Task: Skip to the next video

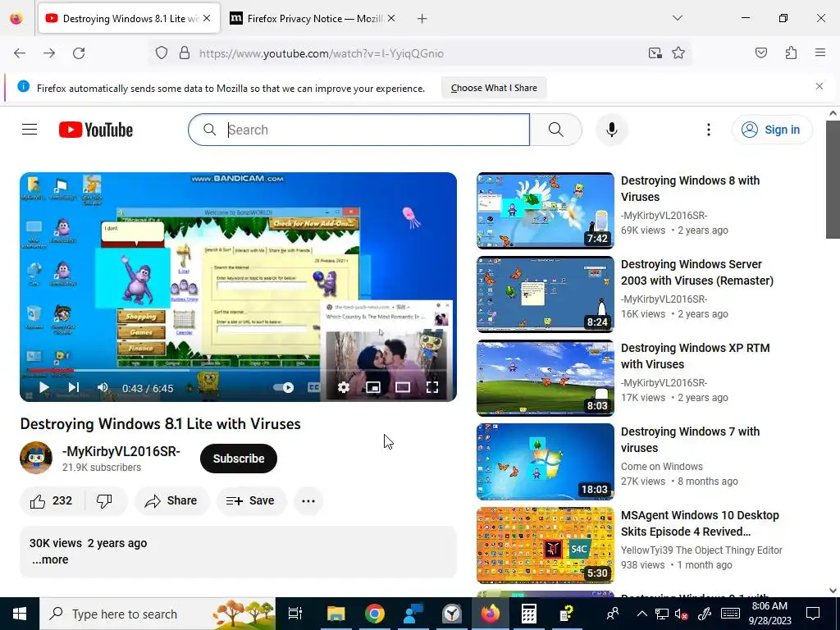Action: [73, 387]
